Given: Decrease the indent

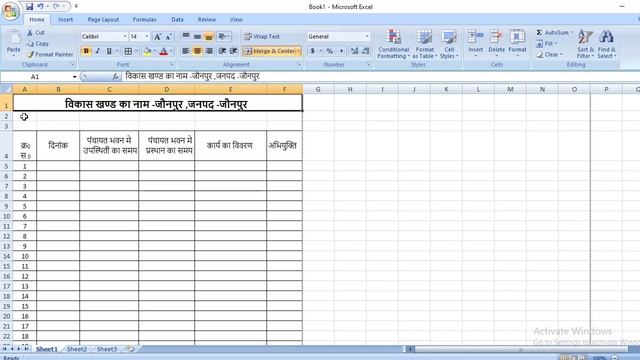Looking at the screenshot, I should point(222,51).
